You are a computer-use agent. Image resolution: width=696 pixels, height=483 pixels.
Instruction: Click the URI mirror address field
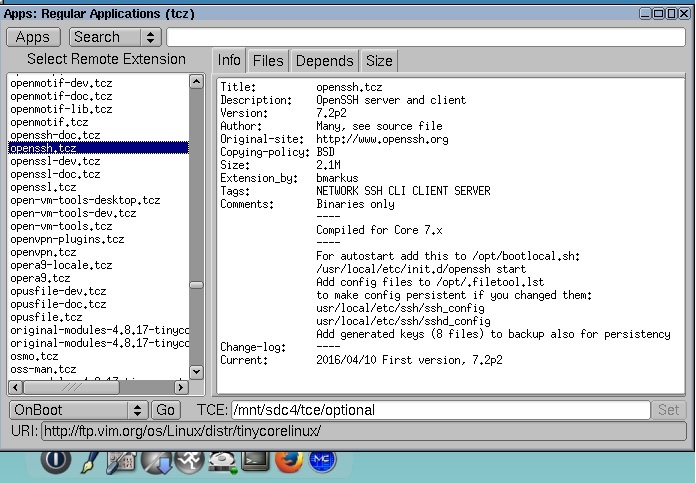coord(364,431)
